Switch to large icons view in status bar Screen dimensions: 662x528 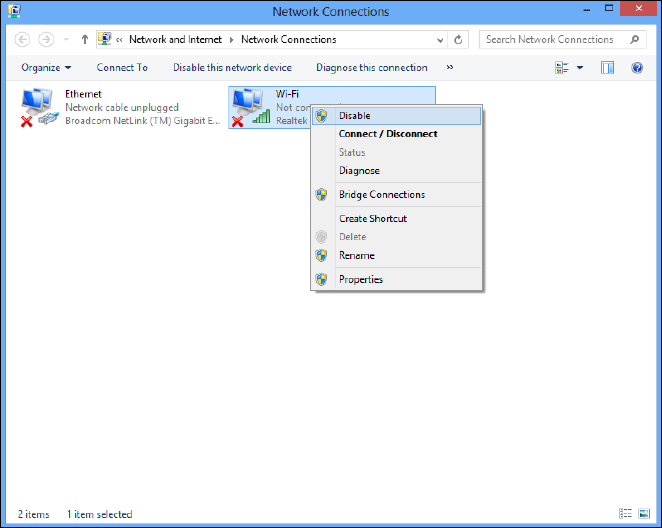644,514
